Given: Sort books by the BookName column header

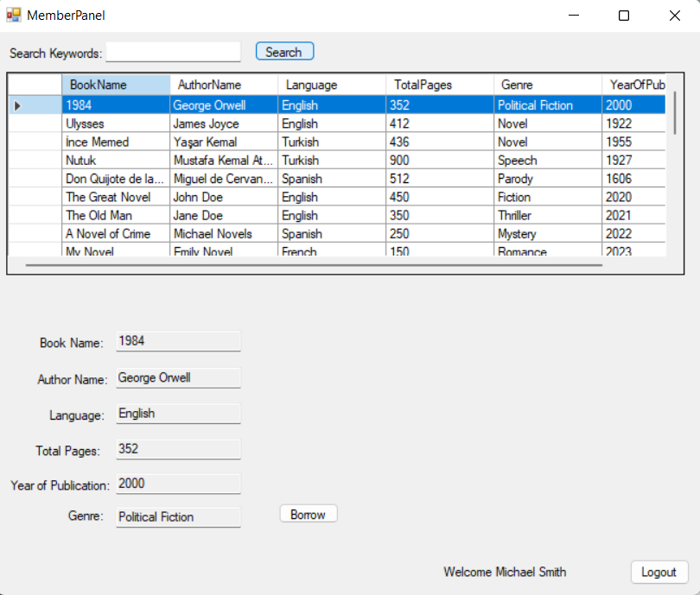Looking at the screenshot, I should tap(115, 85).
